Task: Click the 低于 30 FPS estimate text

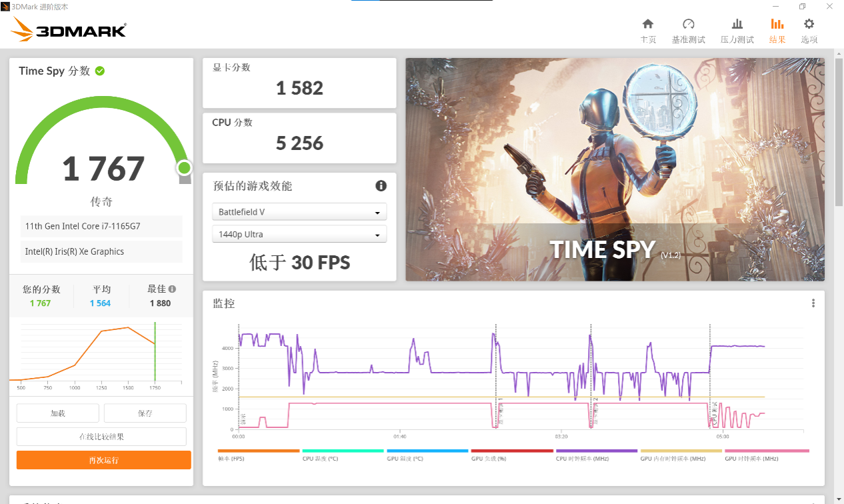Action: (x=300, y=262)
